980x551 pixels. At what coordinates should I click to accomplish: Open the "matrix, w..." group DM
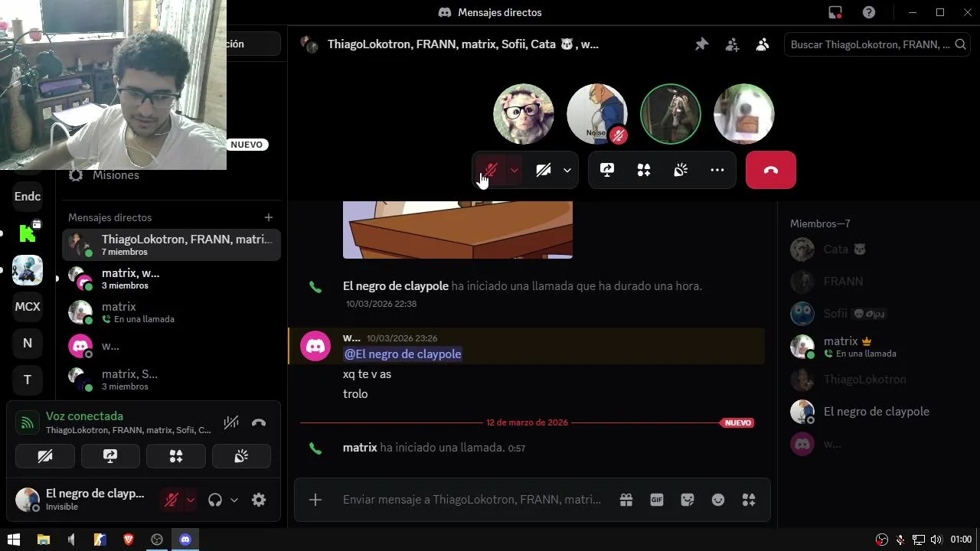(171, 279)
